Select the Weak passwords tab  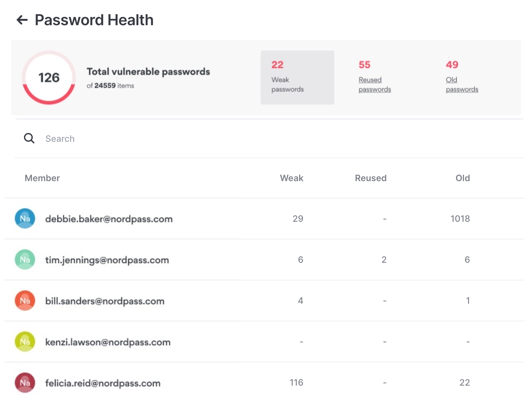coord(297,78)
